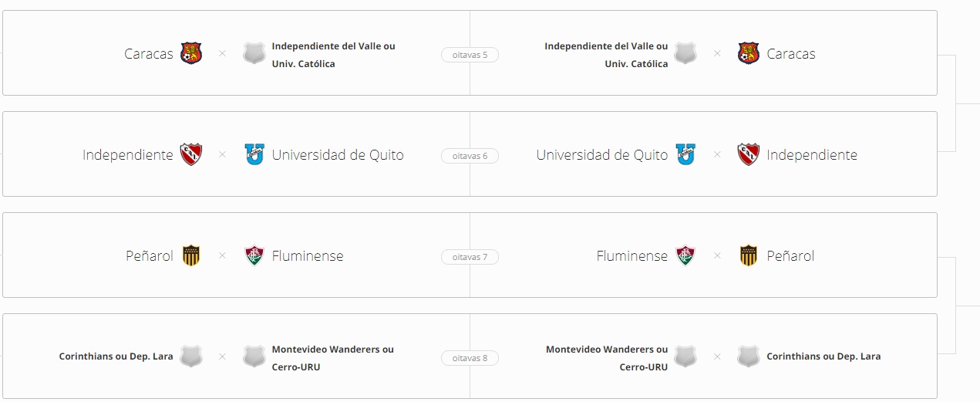Image resolution: width=980 pixels, height=402 pixels.
Task: Select the Independiente crest in the left match
Action: click(x=191, y=154)
